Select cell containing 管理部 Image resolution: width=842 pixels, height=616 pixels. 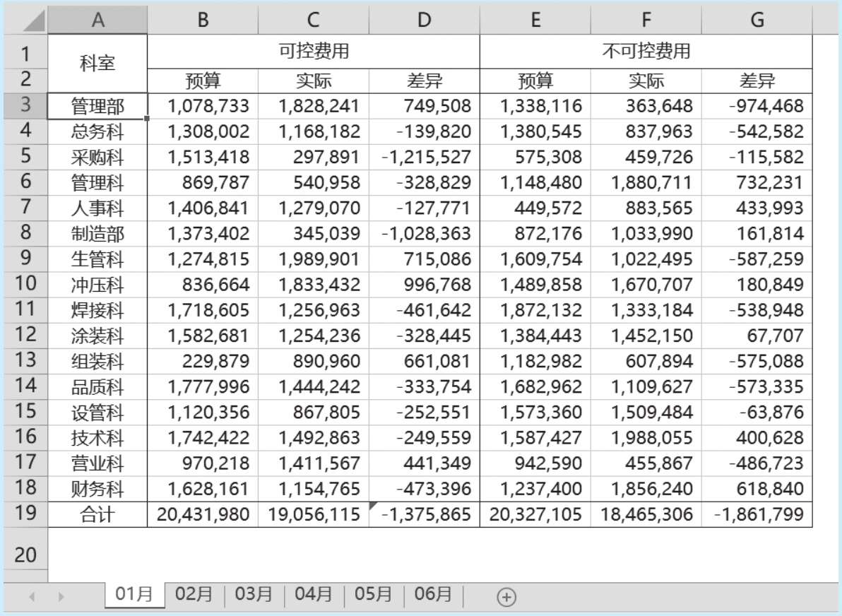point(97,106)
